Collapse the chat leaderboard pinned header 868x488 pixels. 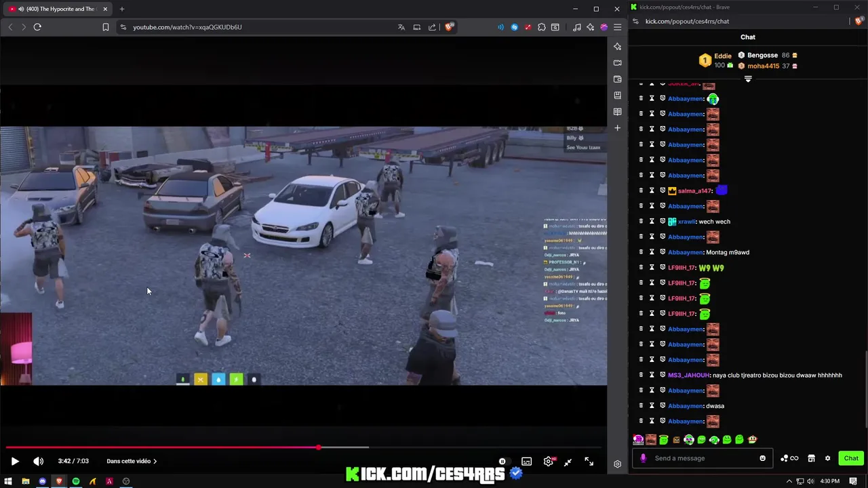click(748, 79)
